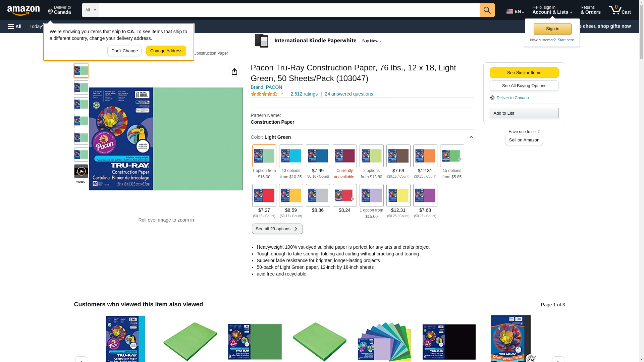Select the purple color swatch priced $7.68

pyautogui.click(x=425, y=195)
